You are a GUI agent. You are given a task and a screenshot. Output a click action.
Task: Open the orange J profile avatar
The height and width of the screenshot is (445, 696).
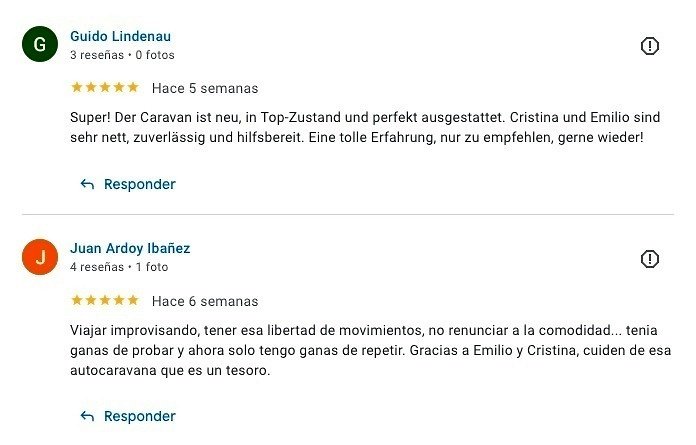[40, 258]
